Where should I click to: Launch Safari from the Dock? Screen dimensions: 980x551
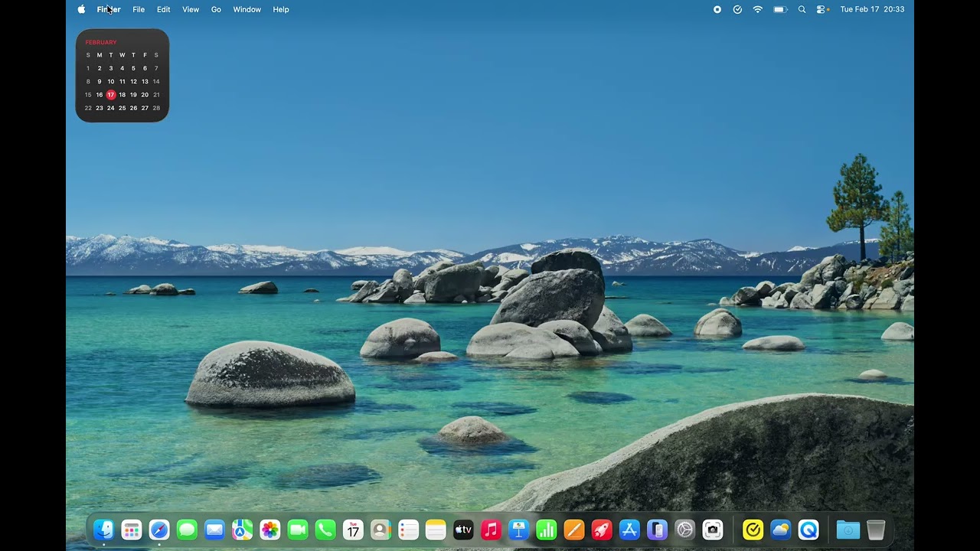(159, 530)
